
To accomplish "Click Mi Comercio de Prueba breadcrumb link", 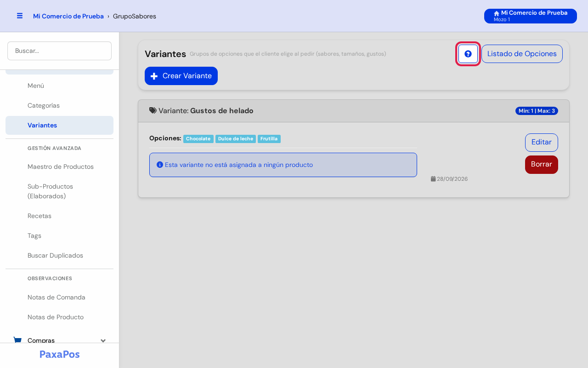I will click(x=68, y=16).
